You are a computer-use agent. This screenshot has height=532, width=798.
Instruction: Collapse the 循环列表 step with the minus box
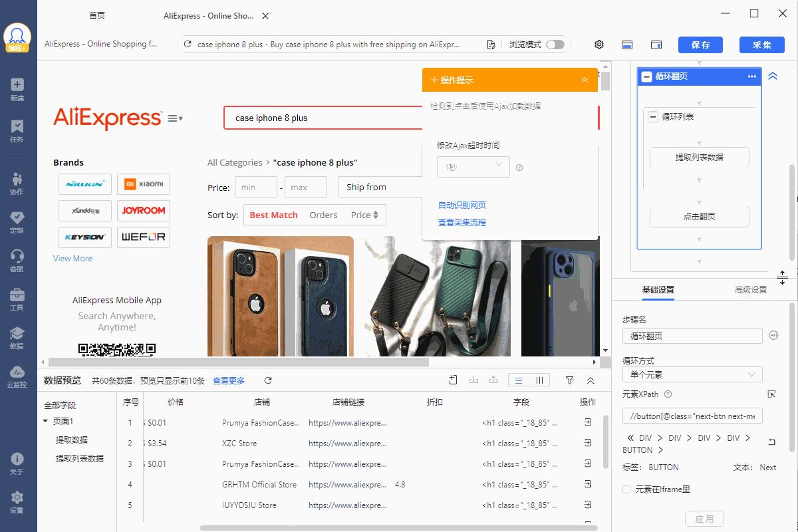pyautogui.click(x=653, y=117)
